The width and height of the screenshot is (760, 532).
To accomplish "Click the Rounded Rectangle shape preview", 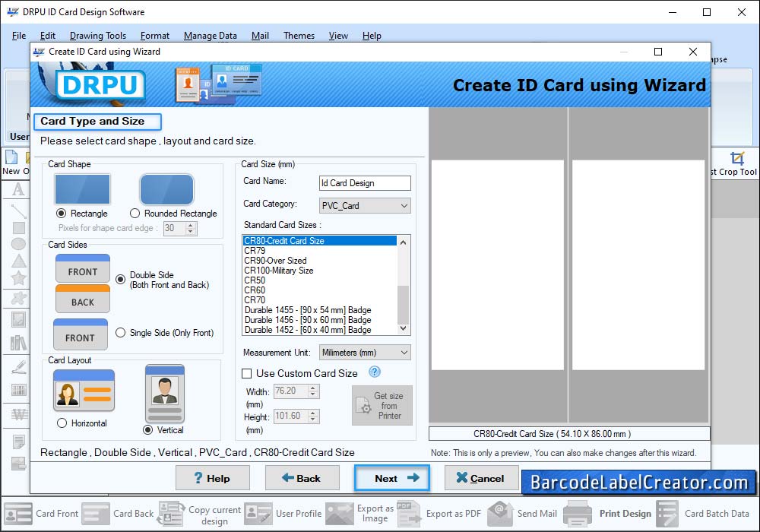I will point(166,189).
